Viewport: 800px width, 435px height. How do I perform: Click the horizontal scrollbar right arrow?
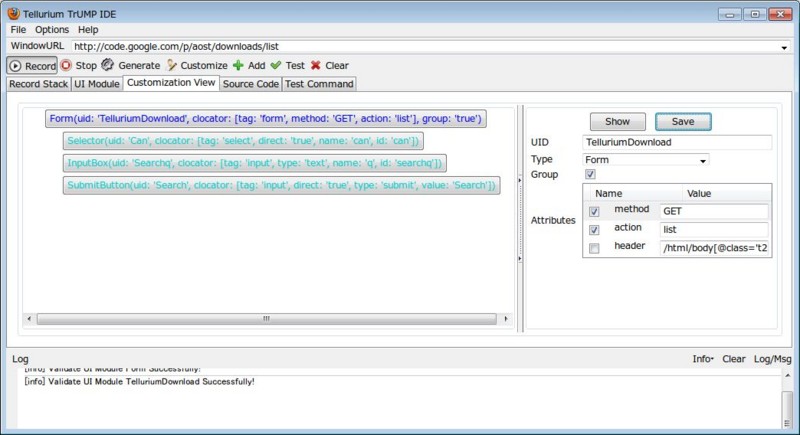[506, 319]
